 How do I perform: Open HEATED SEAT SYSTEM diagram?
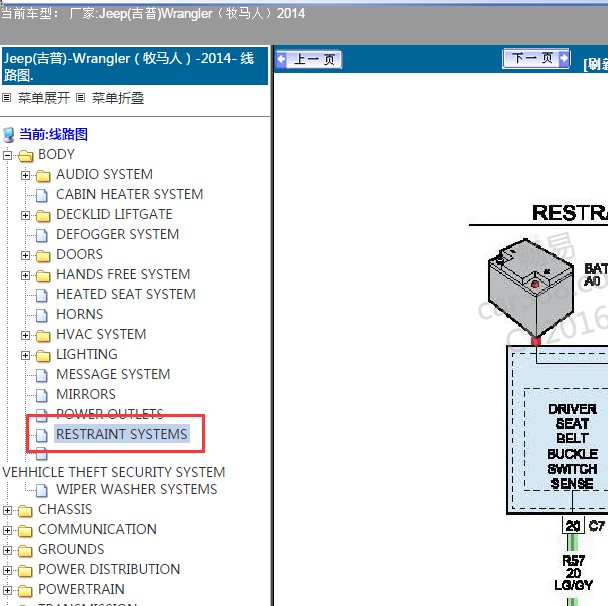126,294
